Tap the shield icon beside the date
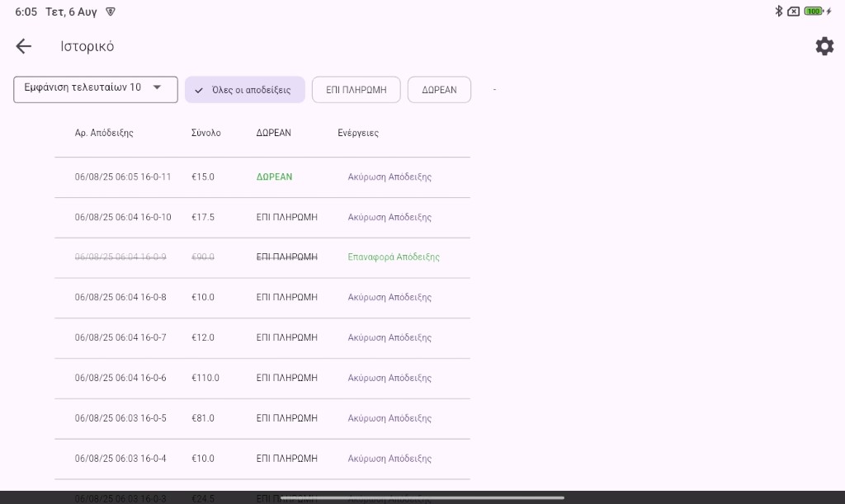Screen dimensions: 845x504 111,12
